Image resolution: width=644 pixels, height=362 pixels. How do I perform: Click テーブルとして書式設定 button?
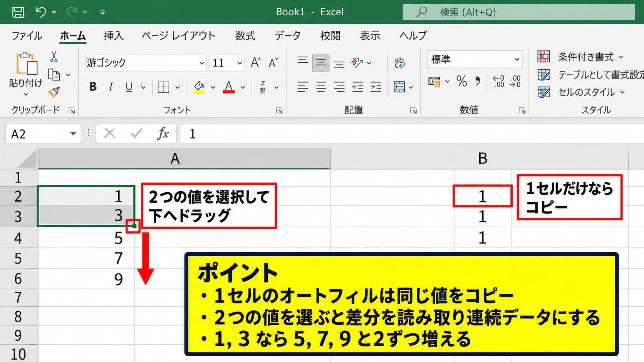(x=591, y=75)
